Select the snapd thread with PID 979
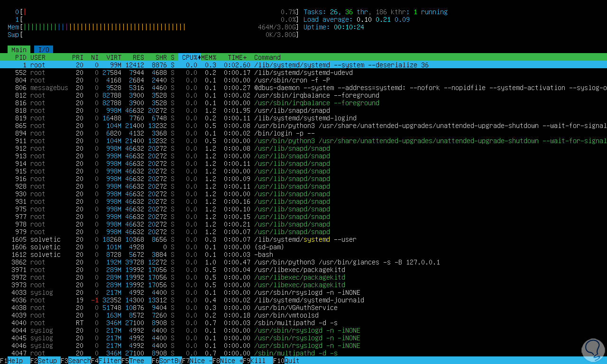Viewport: 607px width, 364px height. [303, 232]
